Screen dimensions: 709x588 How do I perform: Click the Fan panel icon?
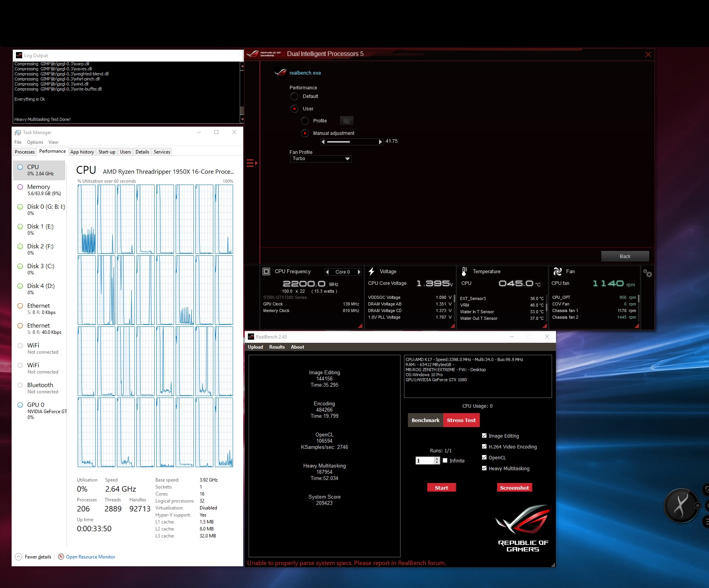pos(557,271)
